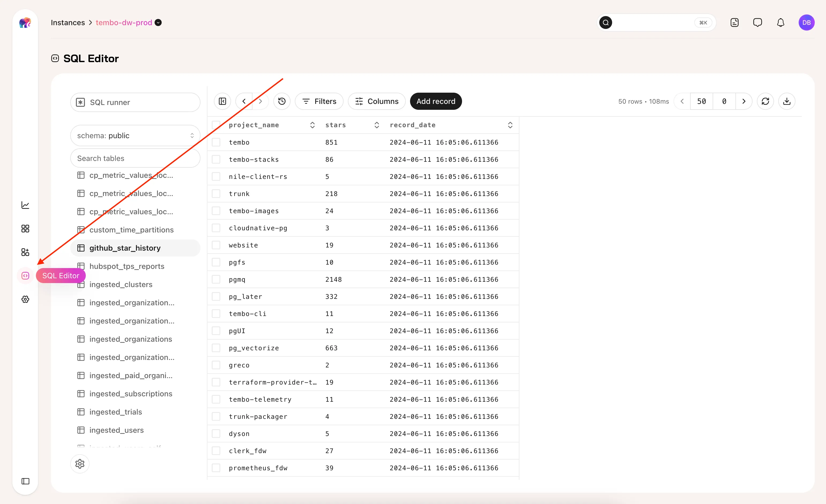
Task: Click the Search tables field
Action: [x=135, y=158]
